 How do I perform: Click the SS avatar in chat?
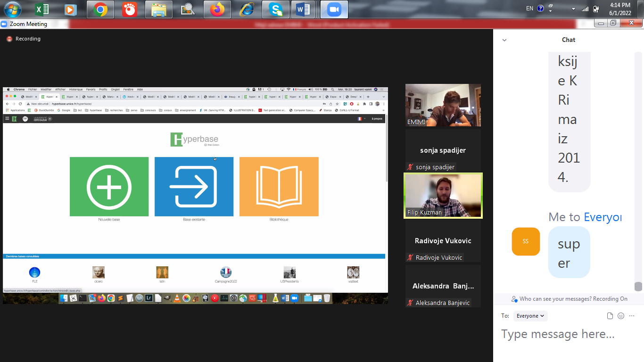526,241
